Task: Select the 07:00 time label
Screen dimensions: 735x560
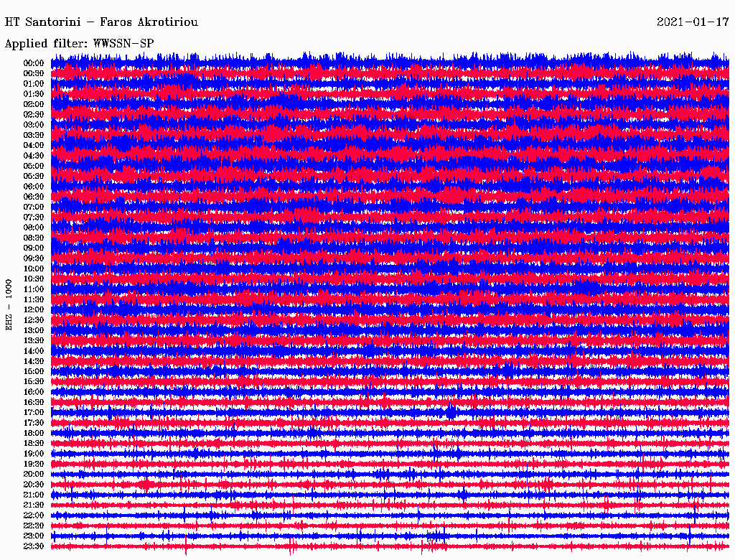Action: pyautogui.click(x=34, y=207)
